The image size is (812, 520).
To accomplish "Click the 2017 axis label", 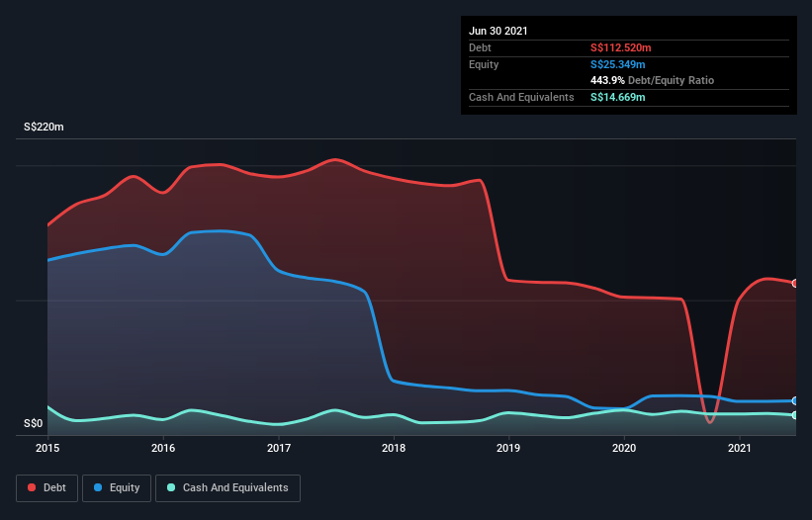I will tap(279, 448).
